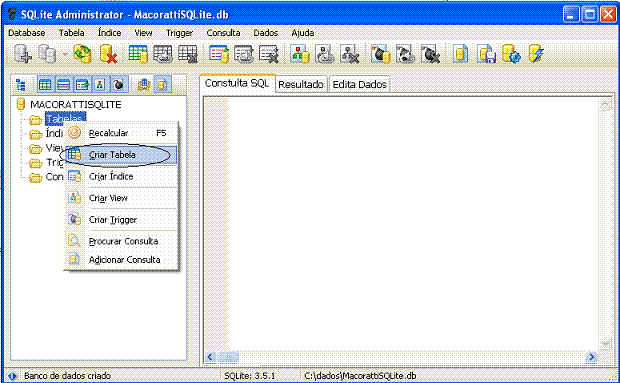
Task: Choose Criar Tabela in the context menu
Action: [121, 155]
